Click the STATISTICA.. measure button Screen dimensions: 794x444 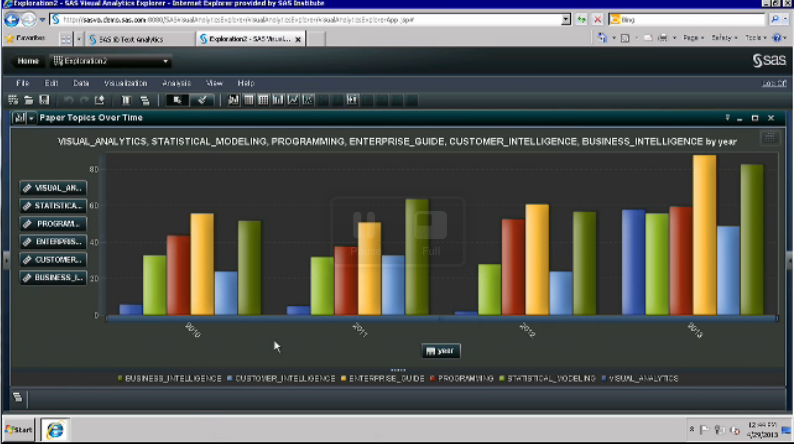click(53, 206)
